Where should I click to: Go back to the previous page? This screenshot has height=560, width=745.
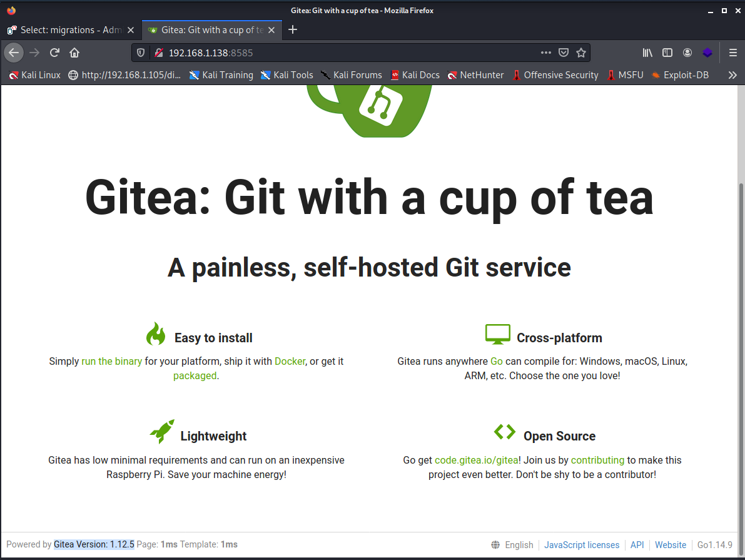14,53
